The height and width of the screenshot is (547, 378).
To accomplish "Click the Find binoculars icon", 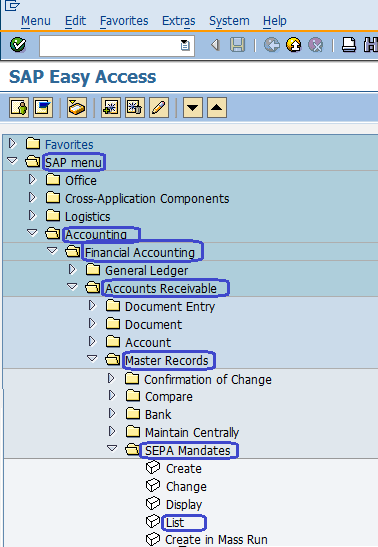I will click(370, 45).
